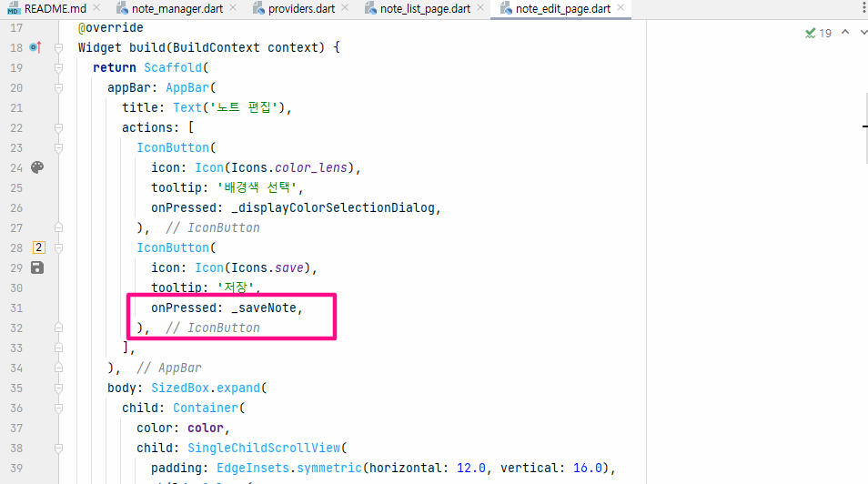Close the README.md tab
The image size is (868, 484).
(96, 8)
